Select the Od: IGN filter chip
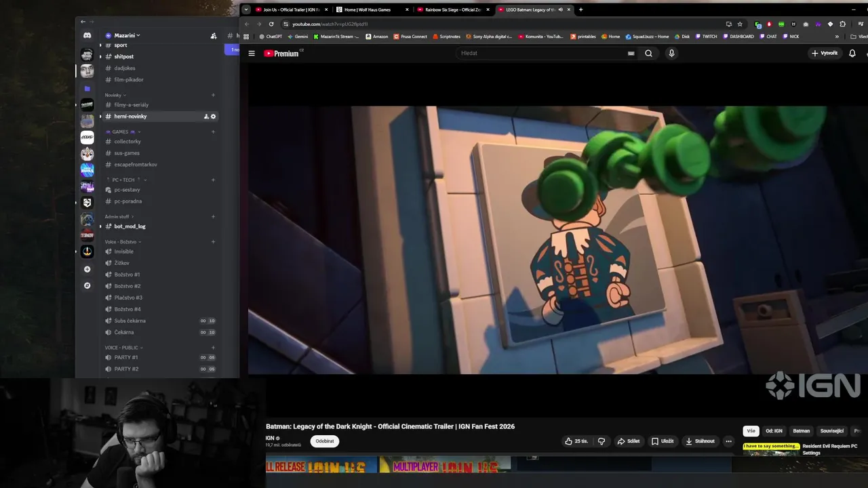This screenshot has height=488, width=868. (774, 431)
